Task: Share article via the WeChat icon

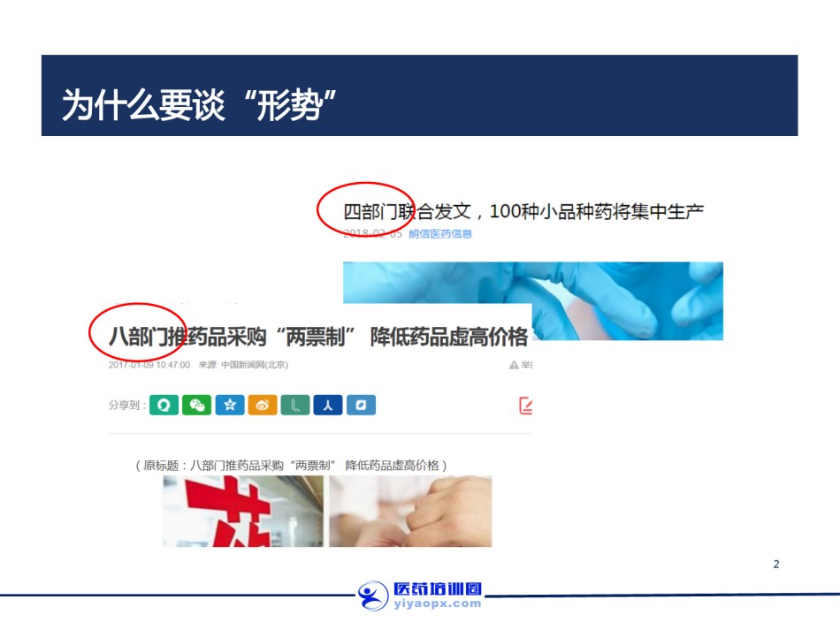Action: [196, 406]
